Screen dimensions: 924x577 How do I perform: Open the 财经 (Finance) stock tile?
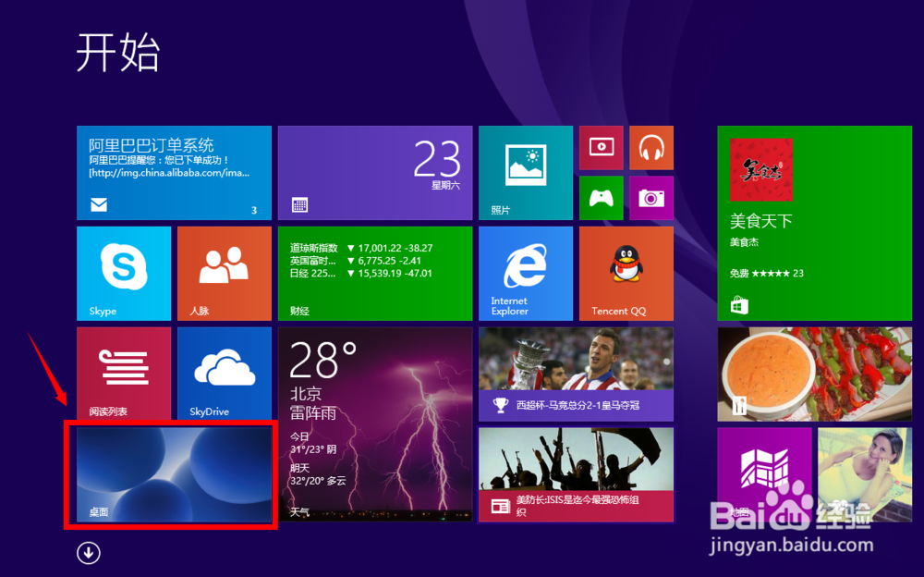pos(375,273)
